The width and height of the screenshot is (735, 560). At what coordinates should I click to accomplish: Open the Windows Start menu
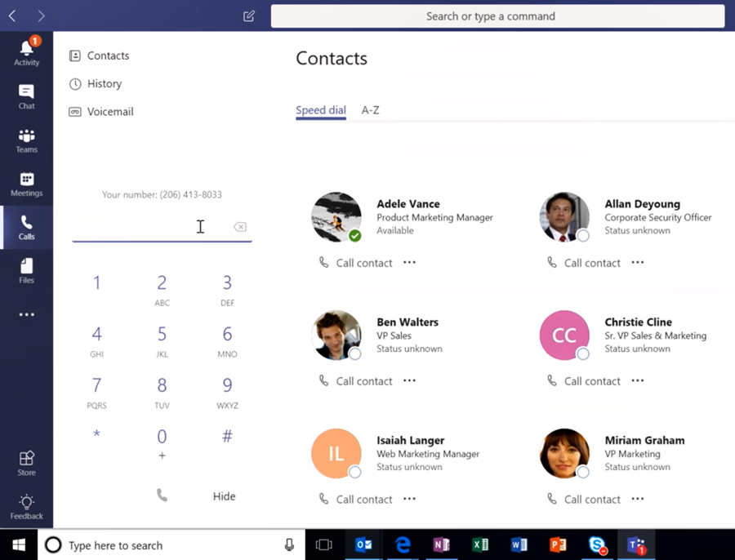click(x=19, y=545)
